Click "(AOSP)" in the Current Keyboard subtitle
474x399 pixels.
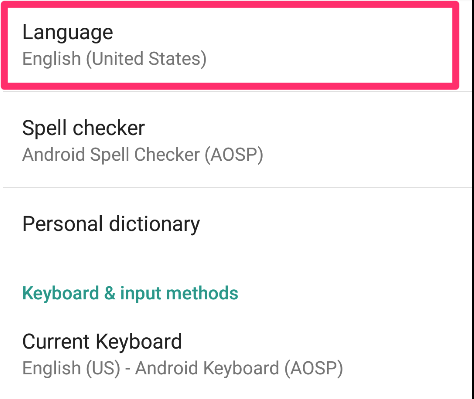(x=313, y=368)
